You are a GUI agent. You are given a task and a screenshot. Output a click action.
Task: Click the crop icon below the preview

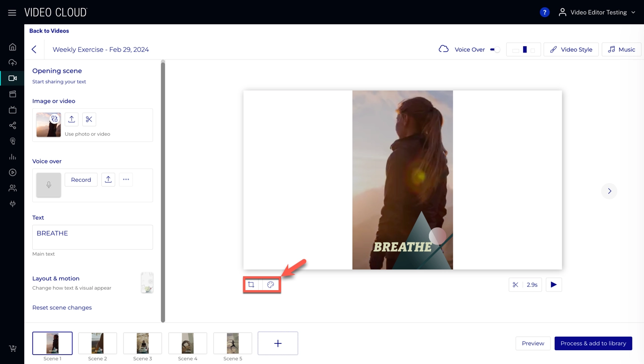click(x=251, y=285)
